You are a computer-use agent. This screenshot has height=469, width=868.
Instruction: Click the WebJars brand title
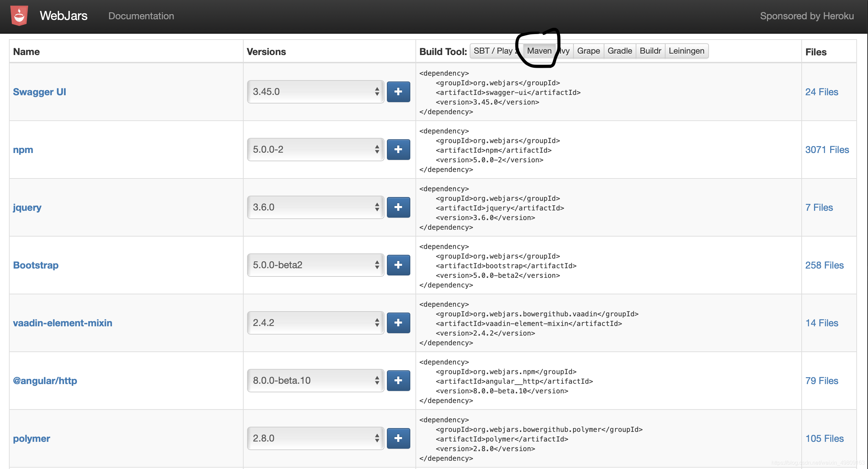click(64, 16)
